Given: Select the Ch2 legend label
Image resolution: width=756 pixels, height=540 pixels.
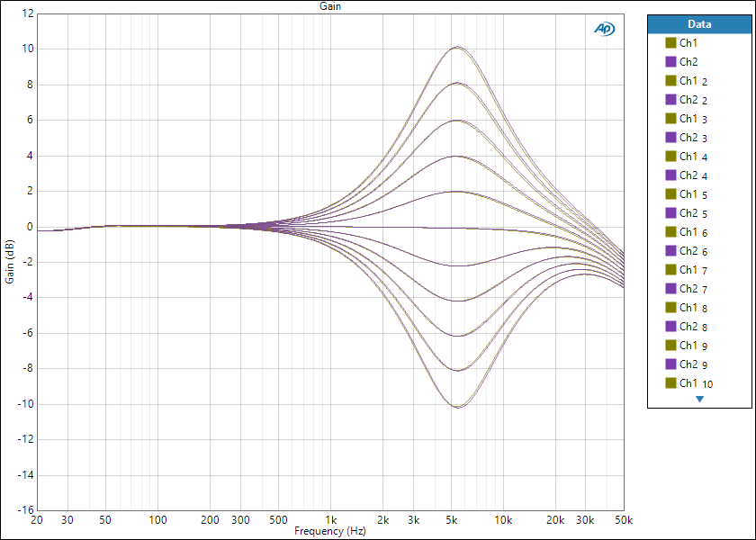Looking at the screenshot, I should (688, 62).
